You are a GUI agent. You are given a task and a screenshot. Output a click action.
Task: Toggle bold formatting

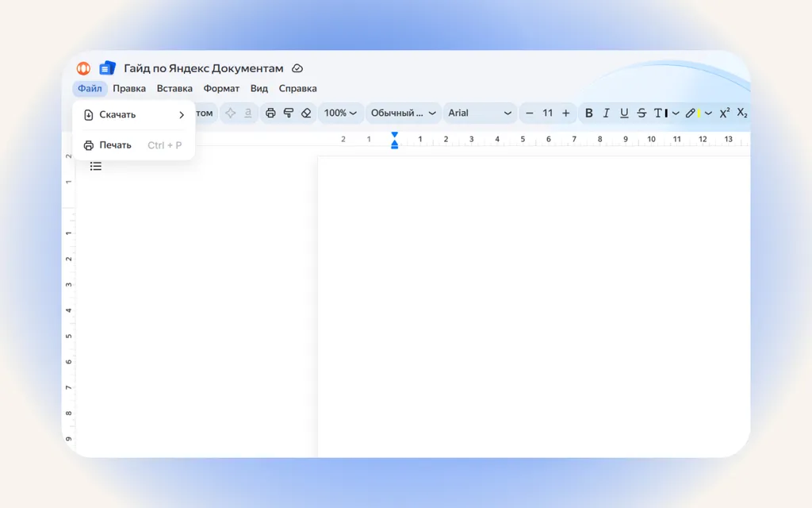(589, 113)
